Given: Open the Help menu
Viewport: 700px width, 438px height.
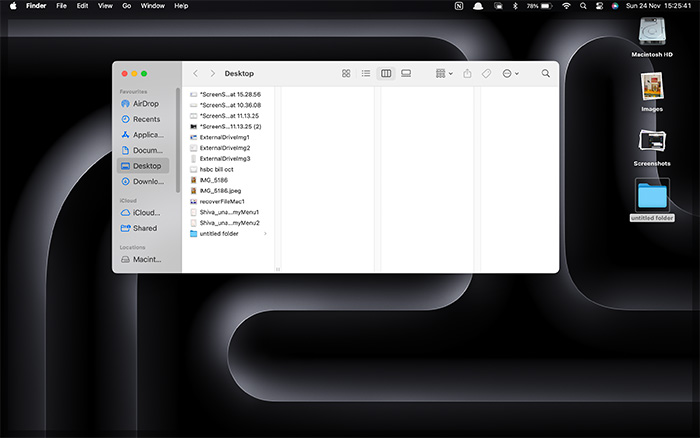Looking at the screenshot, I should tap(181, 6).
